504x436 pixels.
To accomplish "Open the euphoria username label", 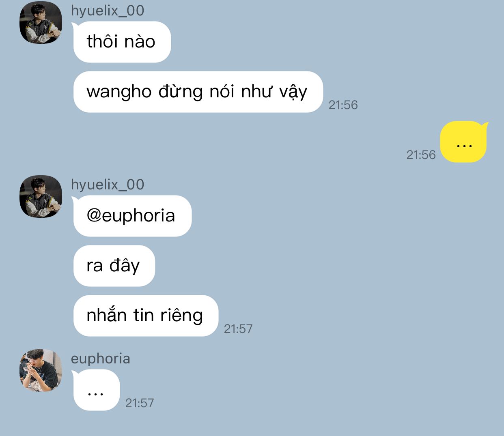I will tap(101, 359).
